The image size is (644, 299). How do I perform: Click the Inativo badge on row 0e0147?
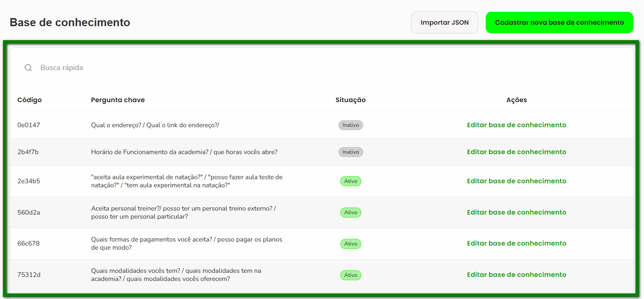351,125
